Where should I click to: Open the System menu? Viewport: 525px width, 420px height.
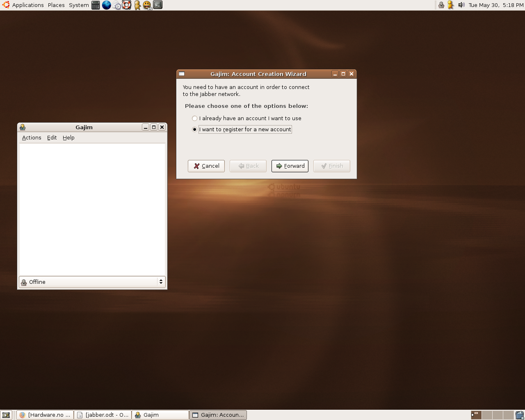[x=79, y=5]
